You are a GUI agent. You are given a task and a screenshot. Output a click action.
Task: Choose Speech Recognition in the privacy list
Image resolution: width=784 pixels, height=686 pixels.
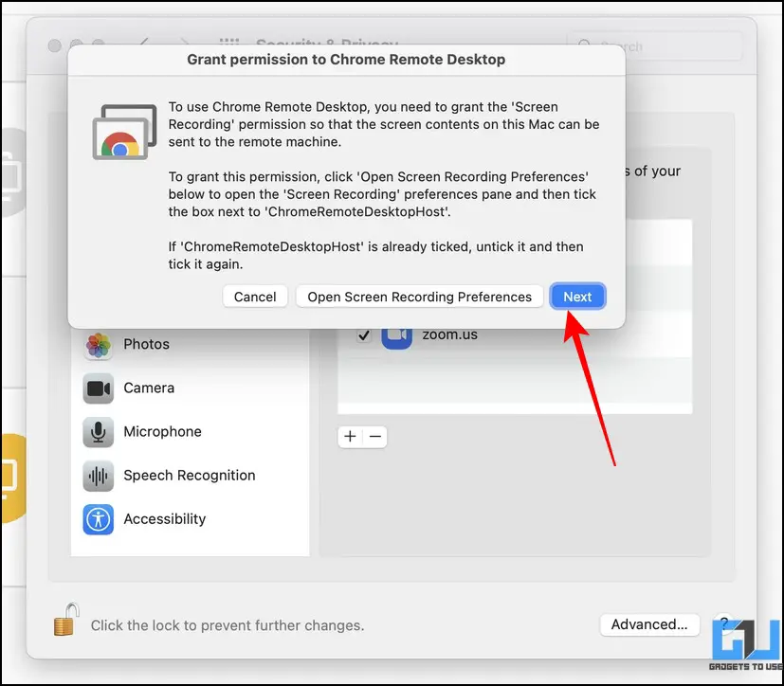(190, 476)
